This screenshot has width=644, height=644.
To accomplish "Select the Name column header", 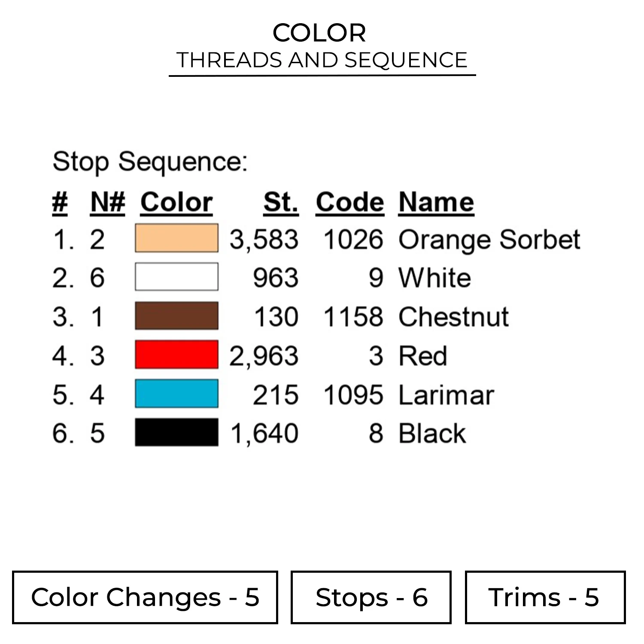I will [436, 202].
